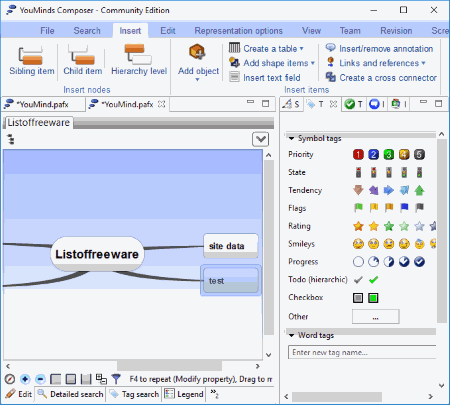Click the map horizontal scrollbar

169,366
